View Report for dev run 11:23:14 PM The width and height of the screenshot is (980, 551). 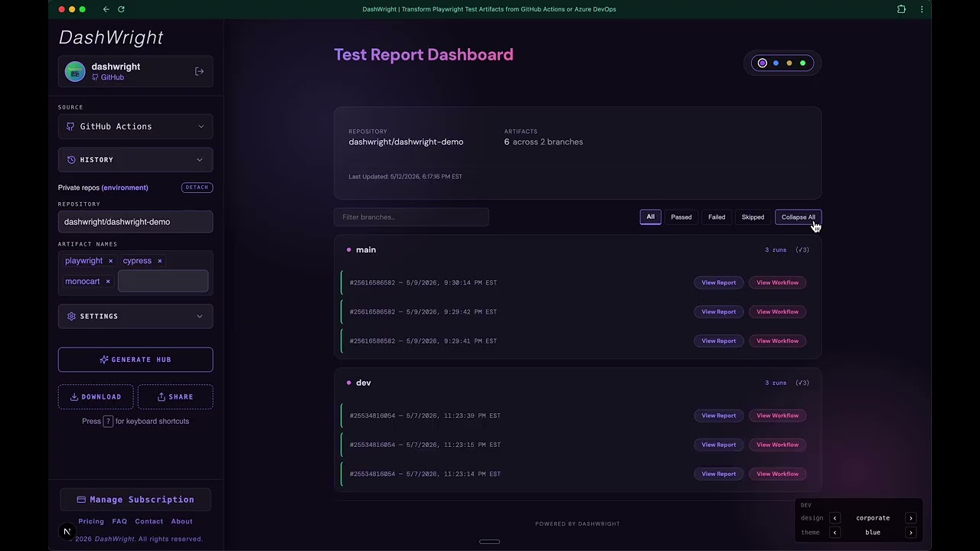[719, 474]
